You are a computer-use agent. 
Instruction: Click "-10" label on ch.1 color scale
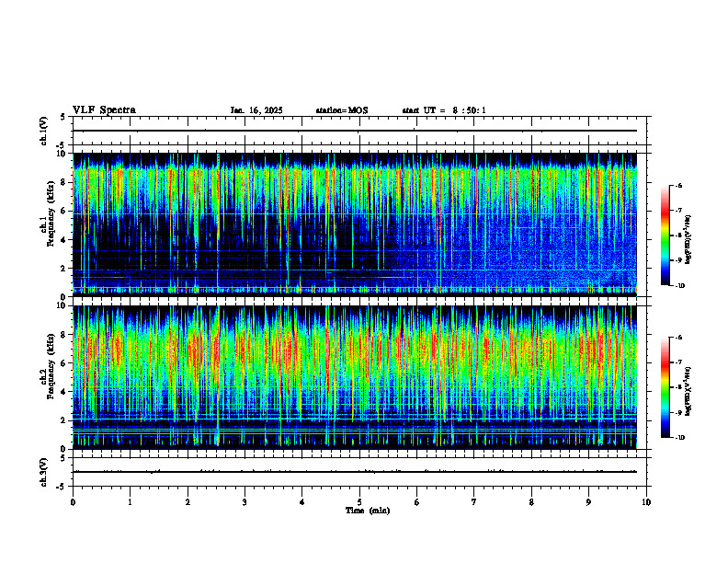point(679,286)
